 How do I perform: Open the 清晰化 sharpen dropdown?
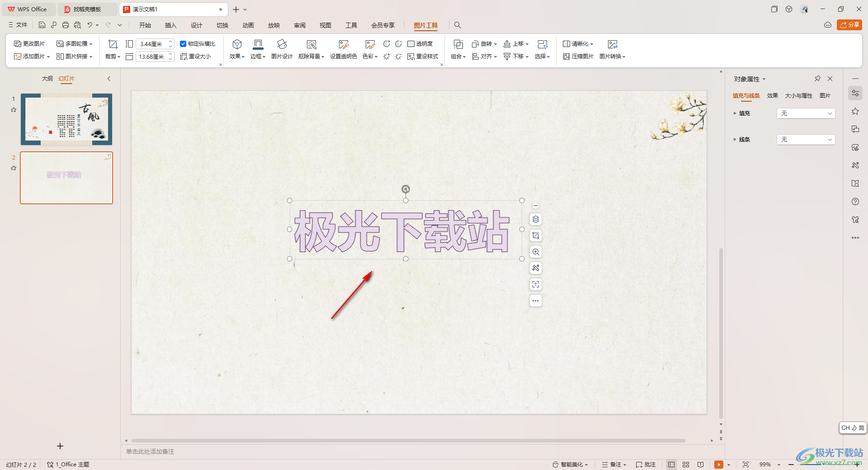coord(578,44)
